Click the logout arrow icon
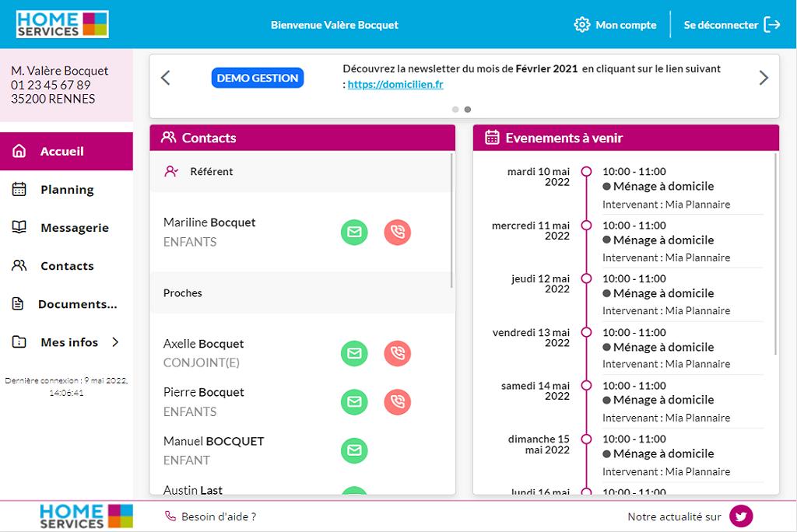 pyautogui.click(x=772, y=24)
